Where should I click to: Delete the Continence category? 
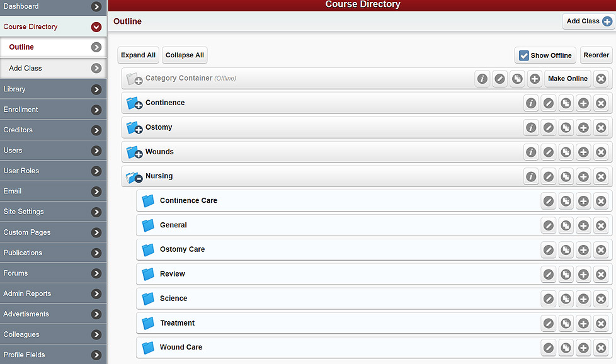[x=601, y=103]
